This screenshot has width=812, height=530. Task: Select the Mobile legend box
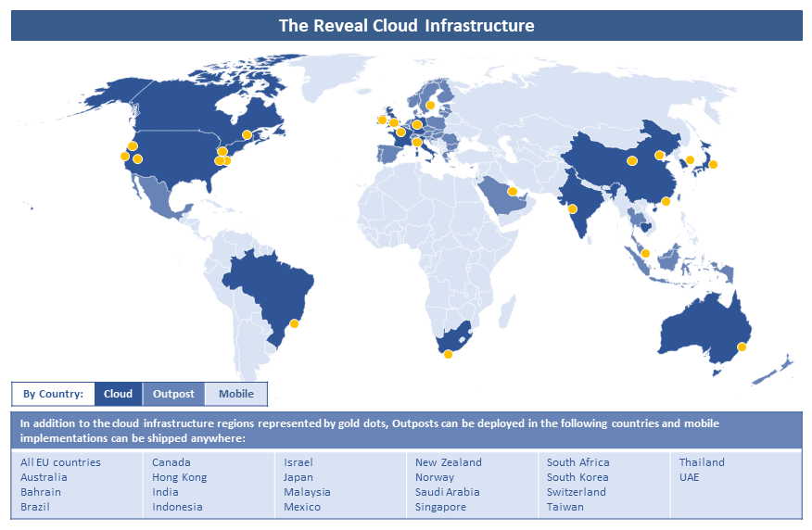[x=236, y=394]
